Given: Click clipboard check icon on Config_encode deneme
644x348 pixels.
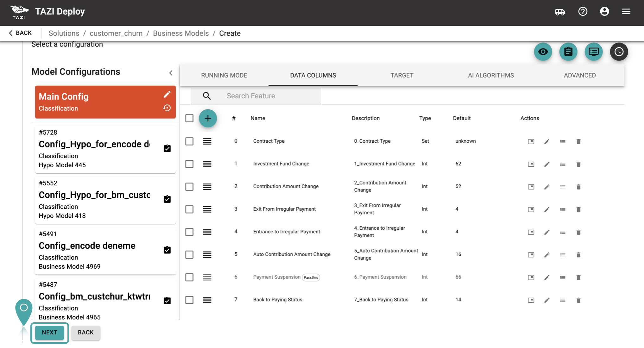Looking at the screenshot, I should [x=167, y=250].
